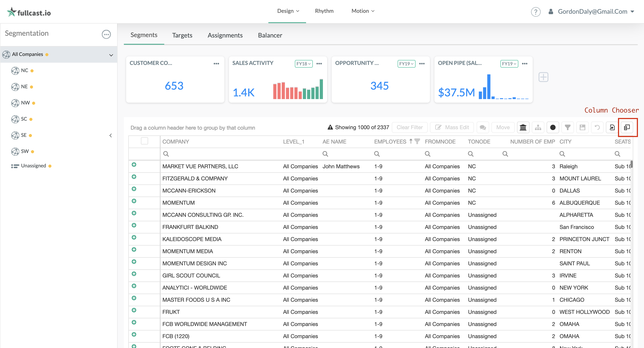644x348 pixels.
Task: Open the Sales Activity FY18 dropdown
Action: tap(304, 64)
